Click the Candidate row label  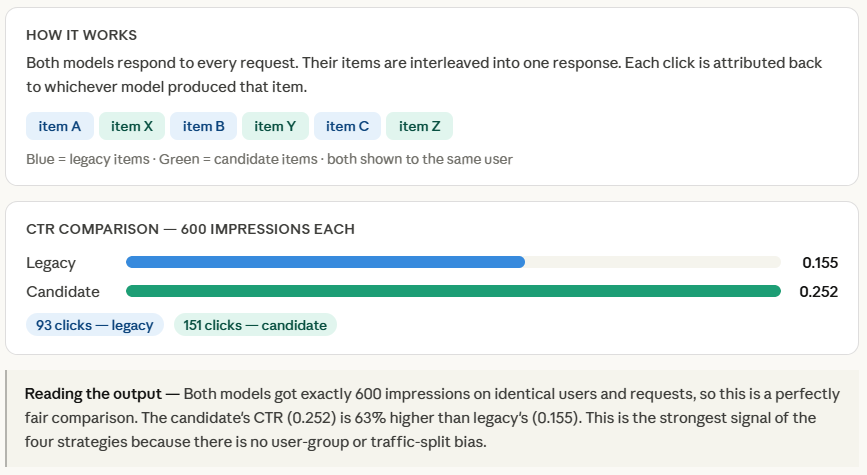[63, 292]
